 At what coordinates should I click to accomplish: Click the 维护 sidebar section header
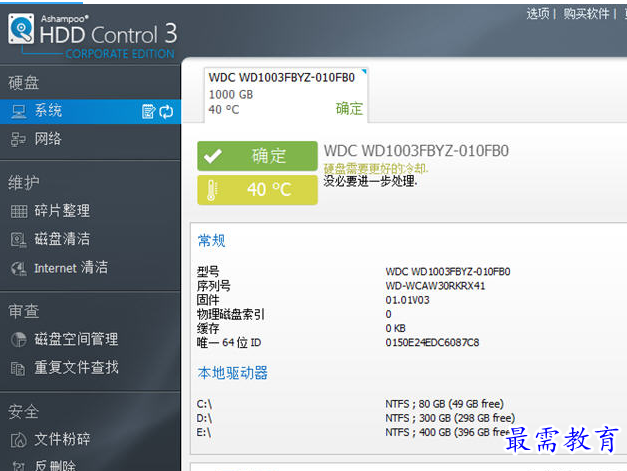pos(24,183)
